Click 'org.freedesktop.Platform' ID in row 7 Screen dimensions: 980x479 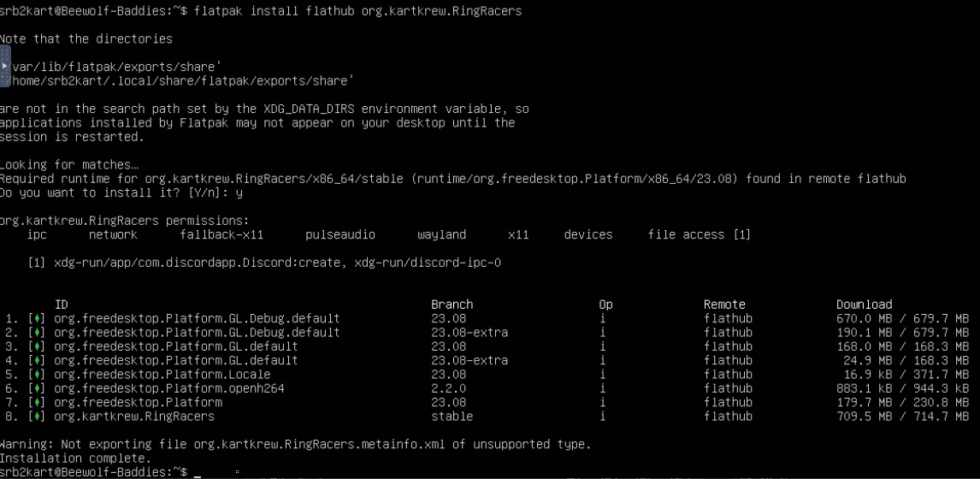[x=139, y=402]
